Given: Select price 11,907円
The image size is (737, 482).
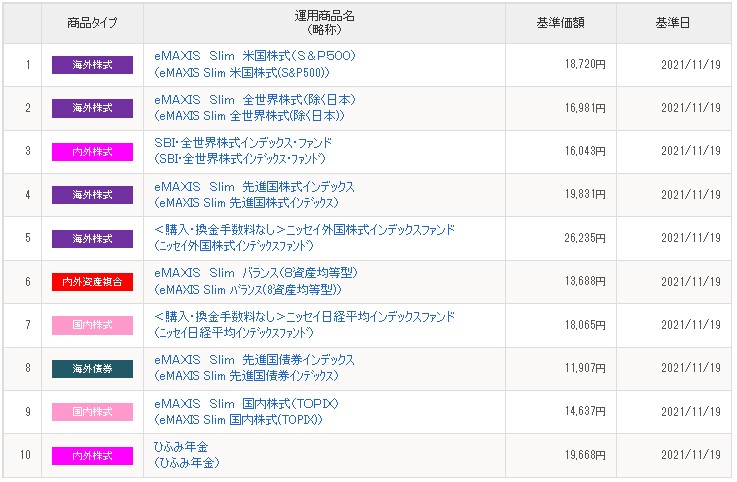Looking at the screenshot, I should [585, 369].
